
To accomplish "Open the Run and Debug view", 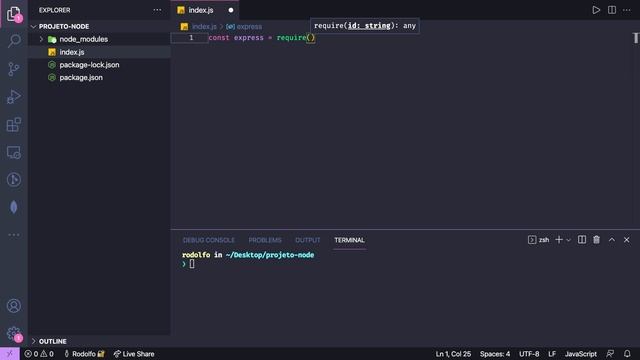I will point(14,97).
